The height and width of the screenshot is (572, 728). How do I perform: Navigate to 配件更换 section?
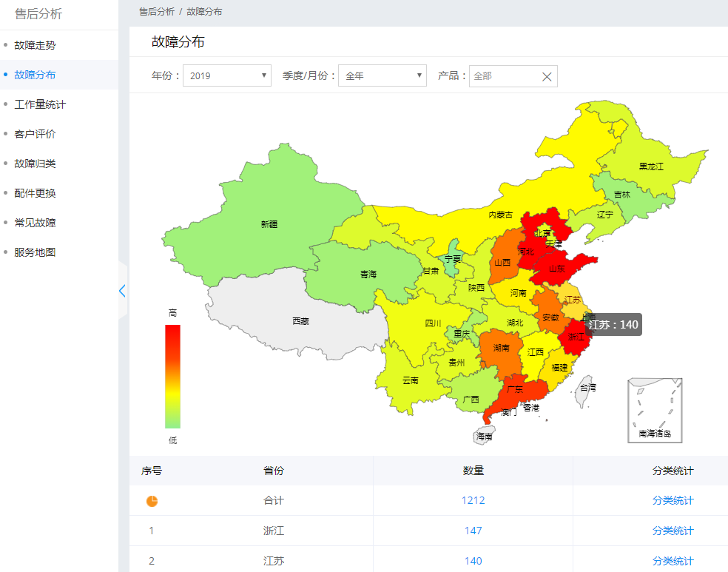click(x=35, y=193)
